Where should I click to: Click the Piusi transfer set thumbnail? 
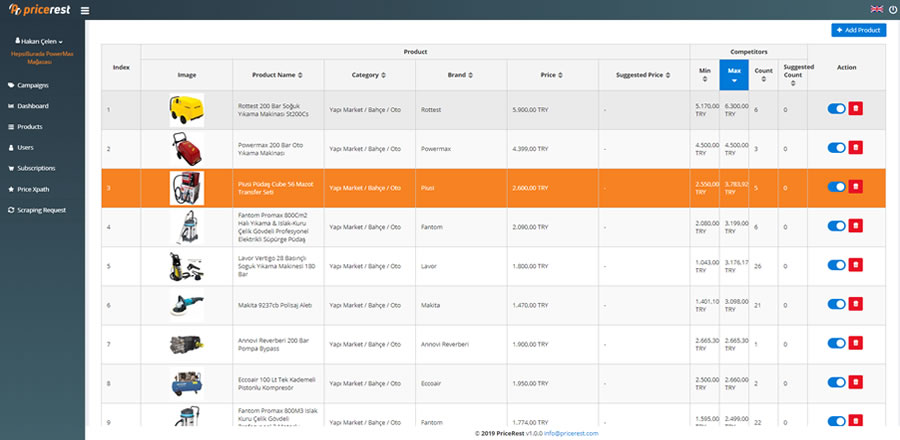187,188
